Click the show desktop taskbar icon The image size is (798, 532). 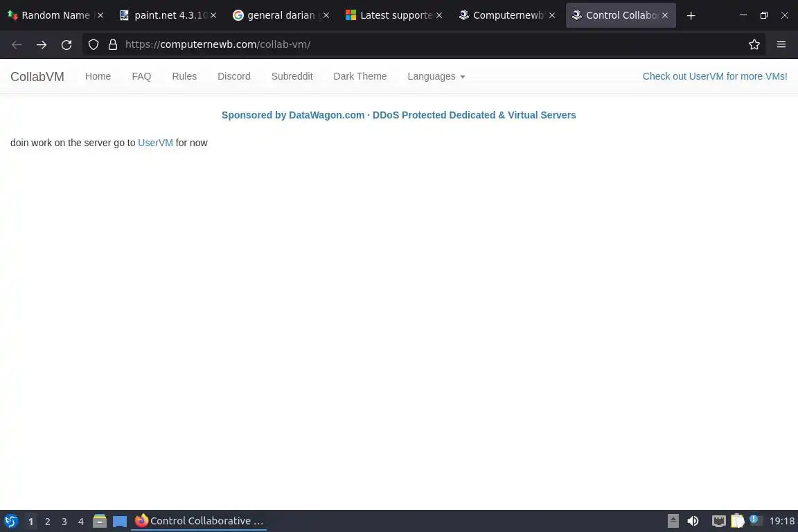tap(120, 522)
